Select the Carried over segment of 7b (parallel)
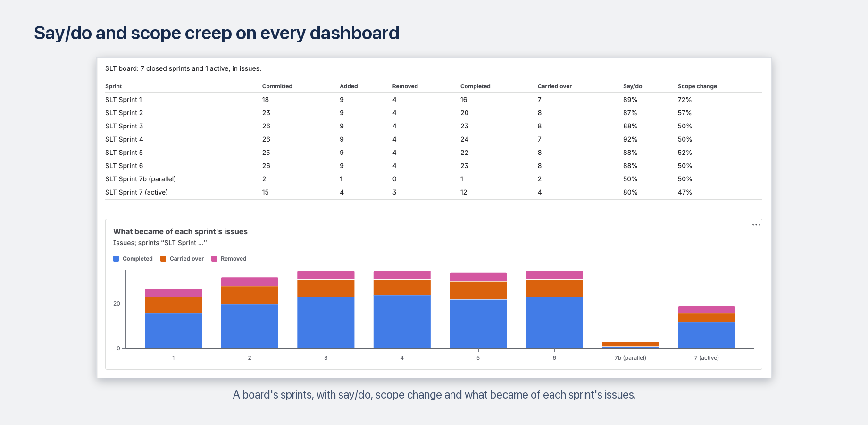 pyautogui.click(x=630, y=344)
